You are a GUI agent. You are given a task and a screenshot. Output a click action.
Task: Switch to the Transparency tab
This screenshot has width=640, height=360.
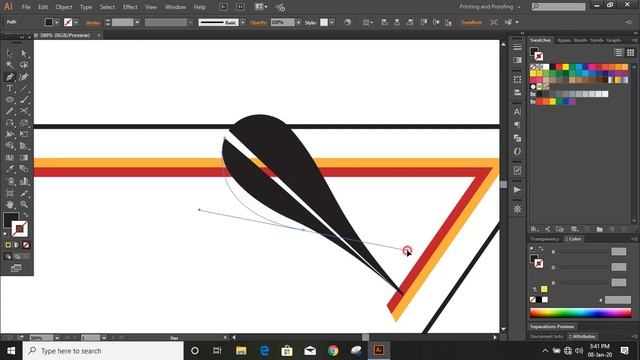[x=544, y=239]
